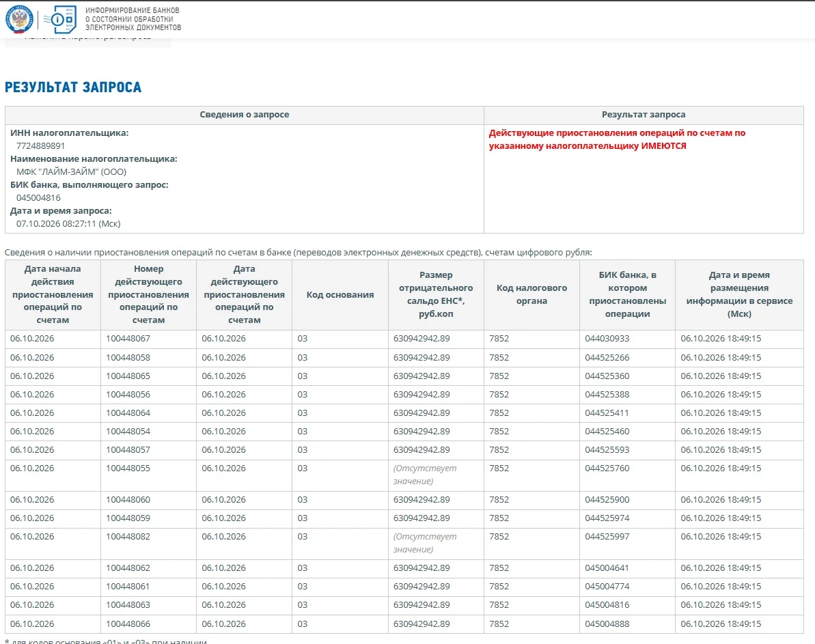Click bank BIK 044030933 in the table
815x644 pixels.
[607, 339]
